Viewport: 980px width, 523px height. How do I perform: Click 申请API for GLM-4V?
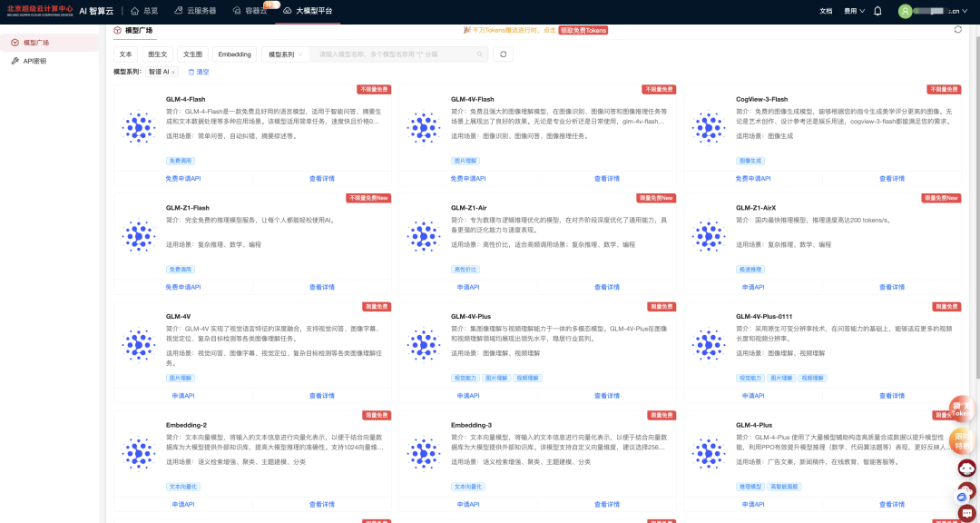(x=183, y=396)
